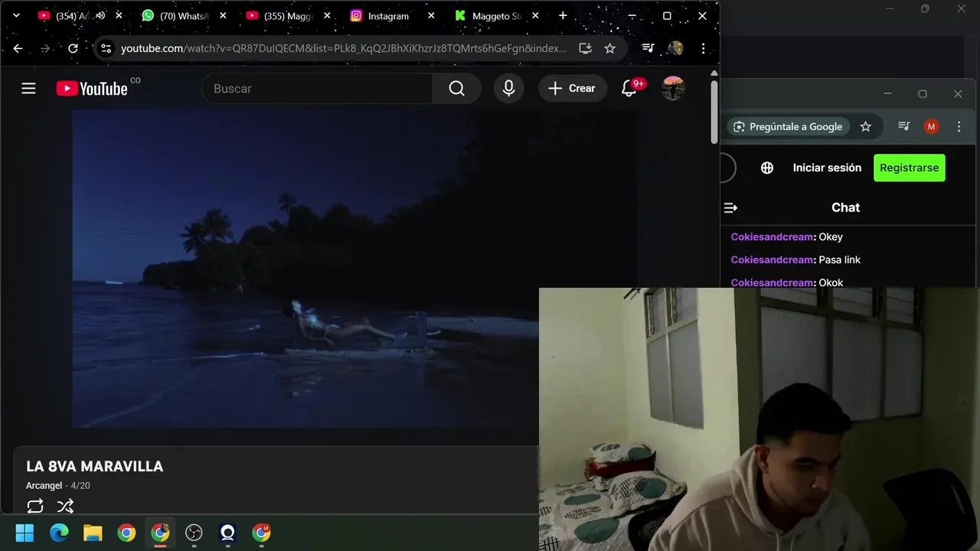Open YouTube account avatar menu
Screen dimensions: 980x551
pyautogui.click(x=673, y=89)
